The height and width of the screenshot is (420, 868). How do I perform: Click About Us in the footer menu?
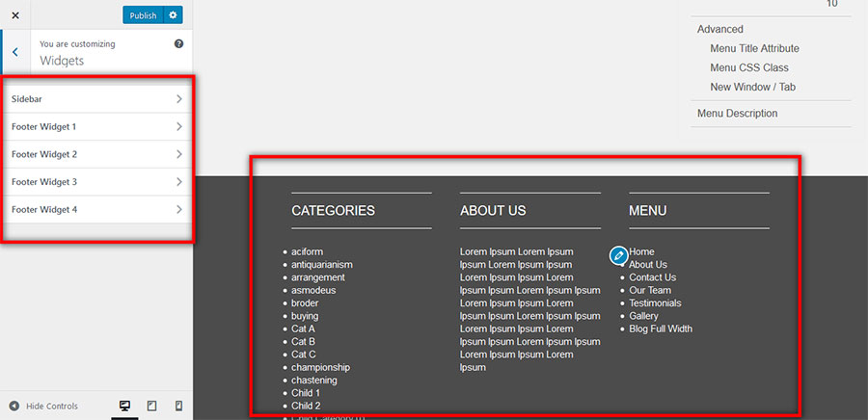[648, 265]
